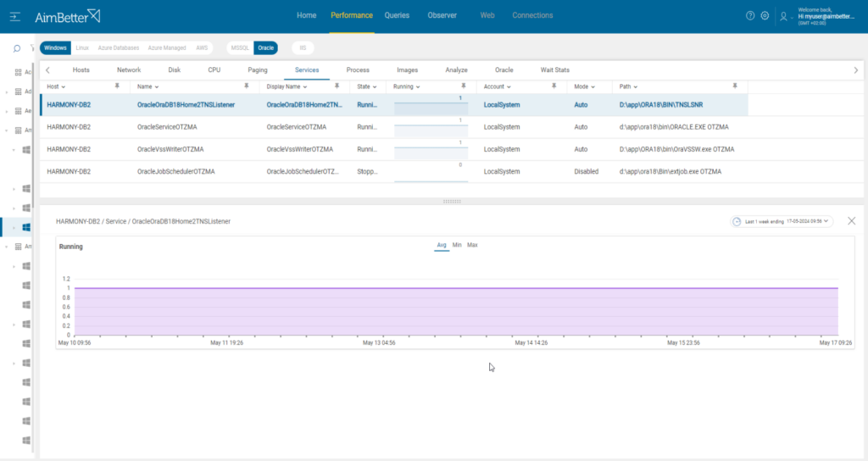
Task: Pin the Name column
Action: 247,86
